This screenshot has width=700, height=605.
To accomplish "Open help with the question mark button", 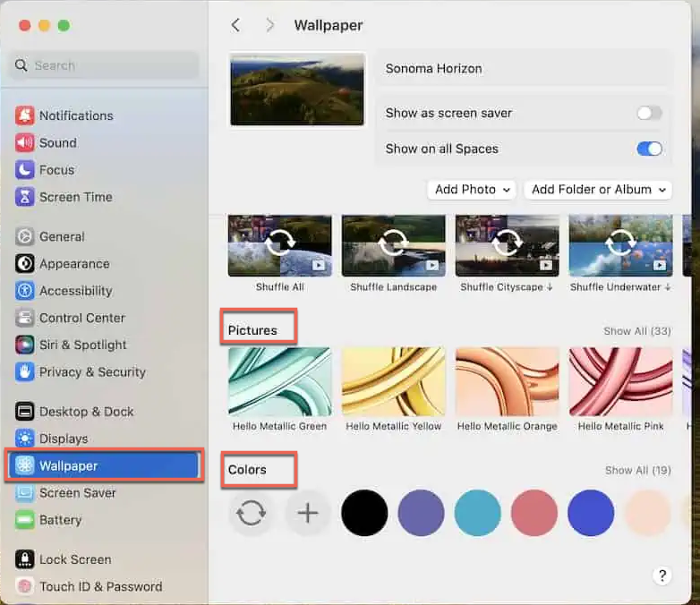I will pos(662,576).
